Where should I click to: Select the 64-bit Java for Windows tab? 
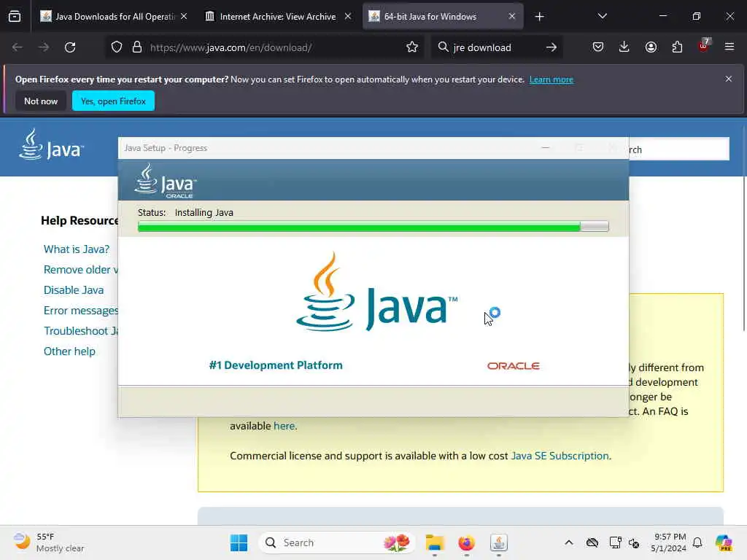pyautogui.click(x=443, y=16)
